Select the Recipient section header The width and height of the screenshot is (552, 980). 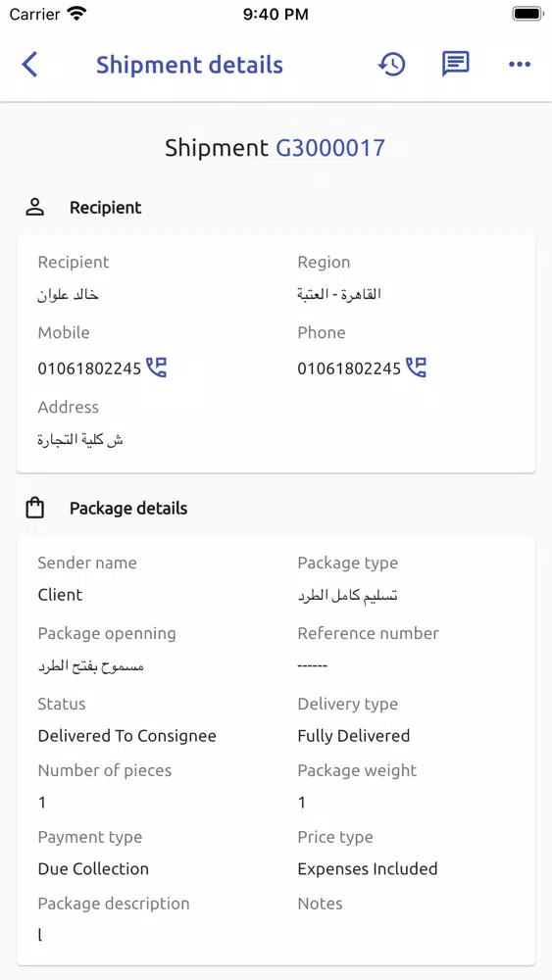(x=106, y=208)
